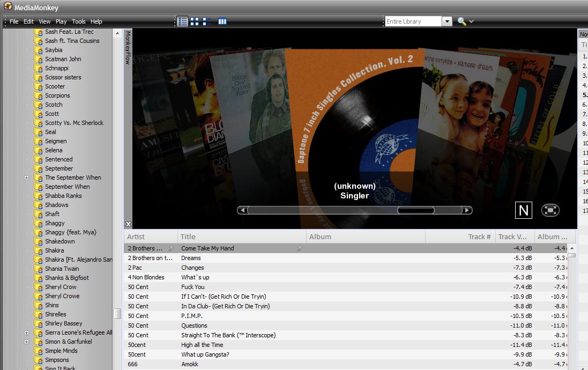Select the Shania Twain folder icon

click(38, 269)
